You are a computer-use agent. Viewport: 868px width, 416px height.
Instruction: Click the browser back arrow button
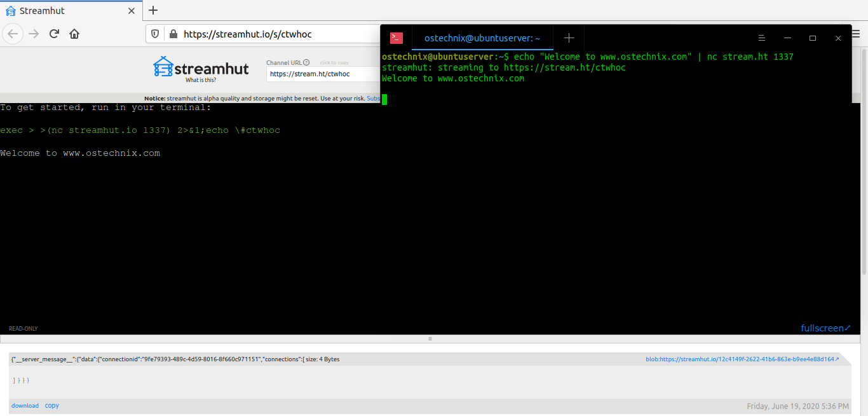point(13,34)
